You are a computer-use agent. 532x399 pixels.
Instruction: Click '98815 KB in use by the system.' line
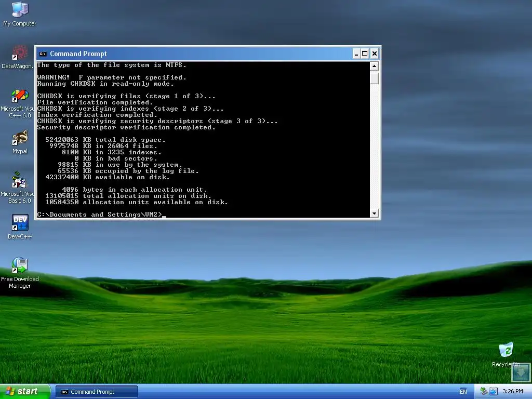click(120, 165)
